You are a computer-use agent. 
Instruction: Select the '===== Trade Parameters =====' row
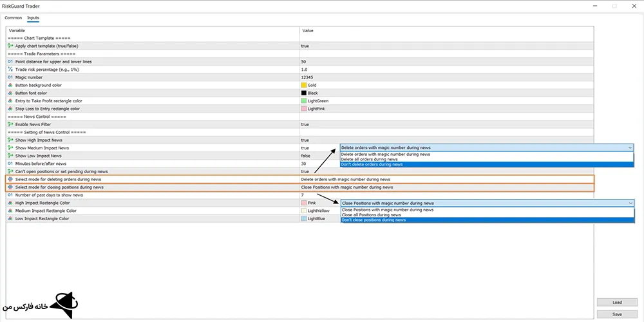point(300,54)
